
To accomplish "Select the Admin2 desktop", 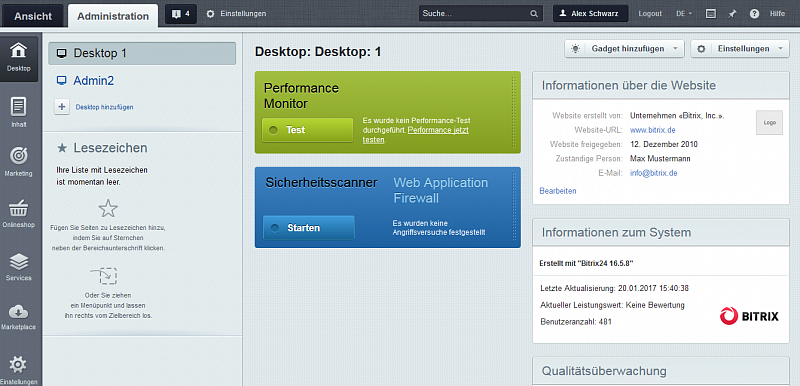I will click(x=93, y=81).
